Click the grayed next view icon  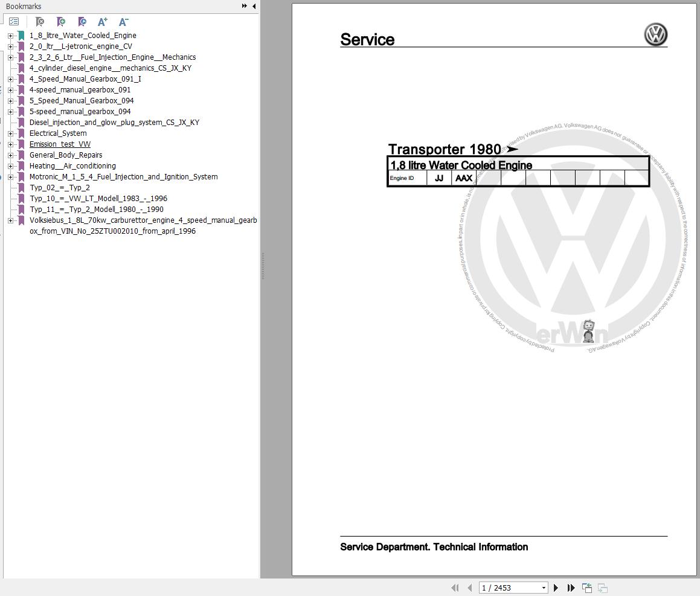pos(603,588)
